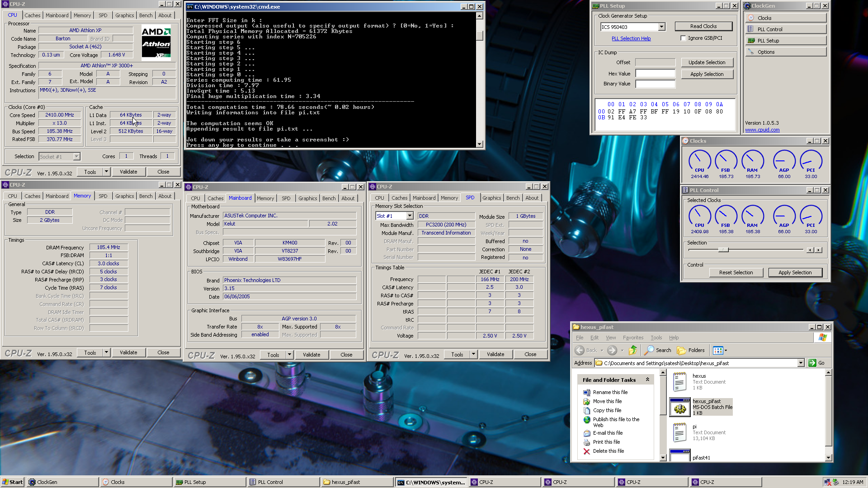The height and width of the screenshot is (488, 868).
Task: Click the cmd window scrollbar down arrow
Action: [480, 144]
